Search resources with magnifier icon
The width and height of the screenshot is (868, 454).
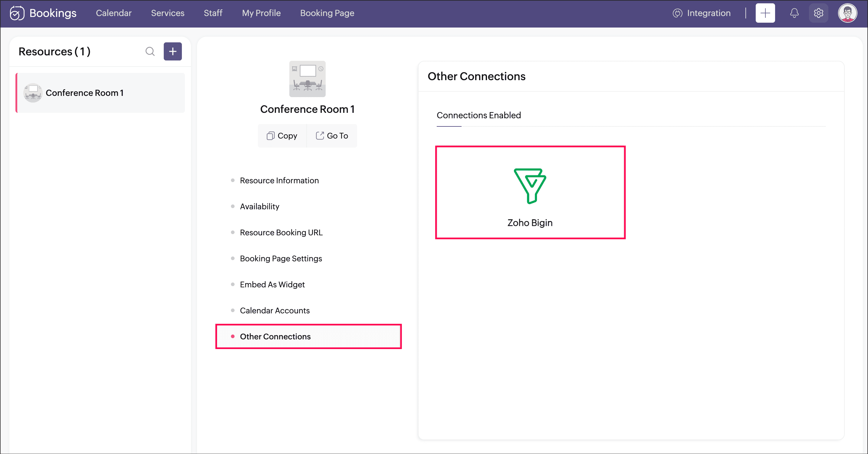pos(150,51)
